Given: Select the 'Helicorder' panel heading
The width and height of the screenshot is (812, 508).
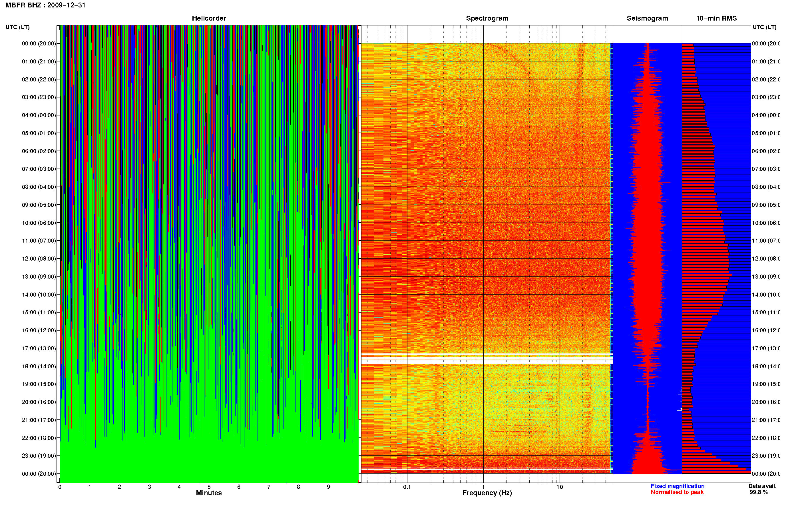Looking at the screenshot, I should (x=209, y=19).
